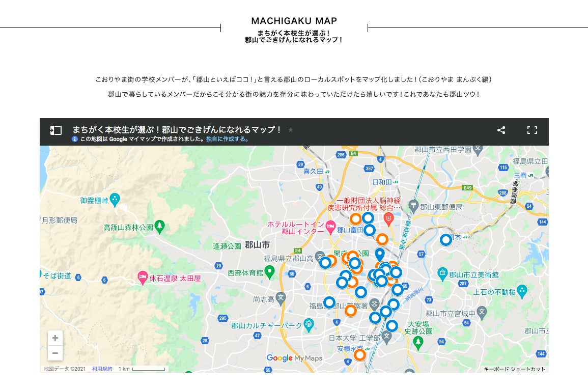Select the 上石の不動桜 landmark pin
Screen dimensions: 588x388
click(522, 291)
